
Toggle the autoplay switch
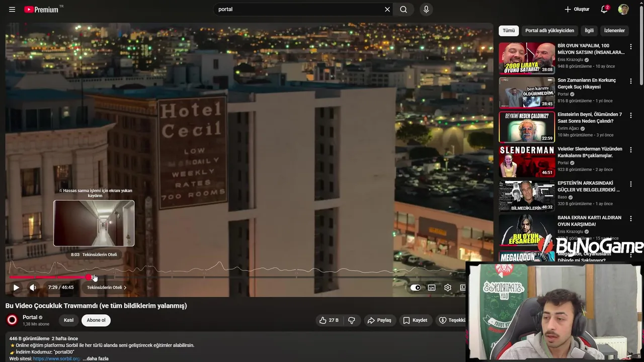point(416,288)
